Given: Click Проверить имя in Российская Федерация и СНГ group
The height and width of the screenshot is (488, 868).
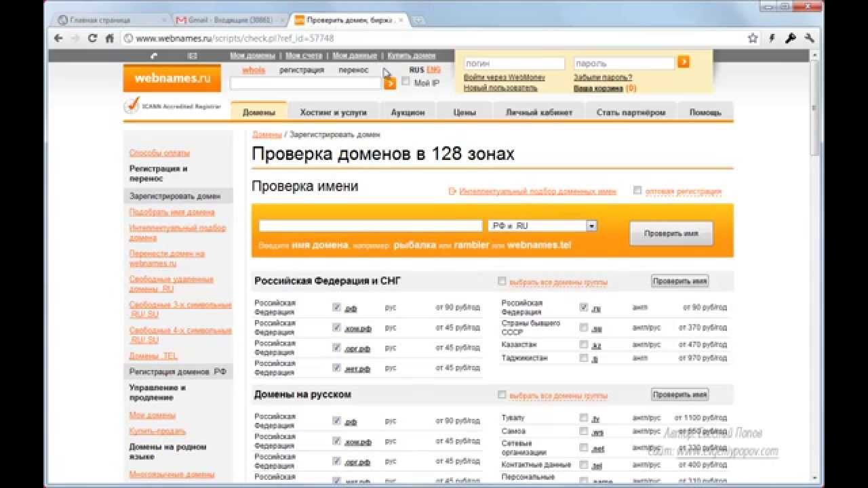Looking at the screenshot, I should [679, 281].
